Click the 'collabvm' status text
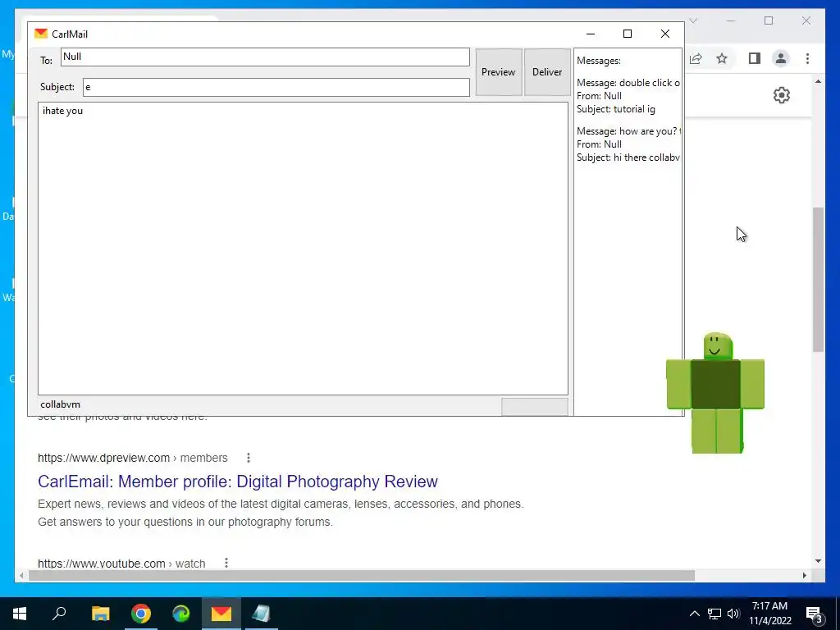 coord(60,404)
